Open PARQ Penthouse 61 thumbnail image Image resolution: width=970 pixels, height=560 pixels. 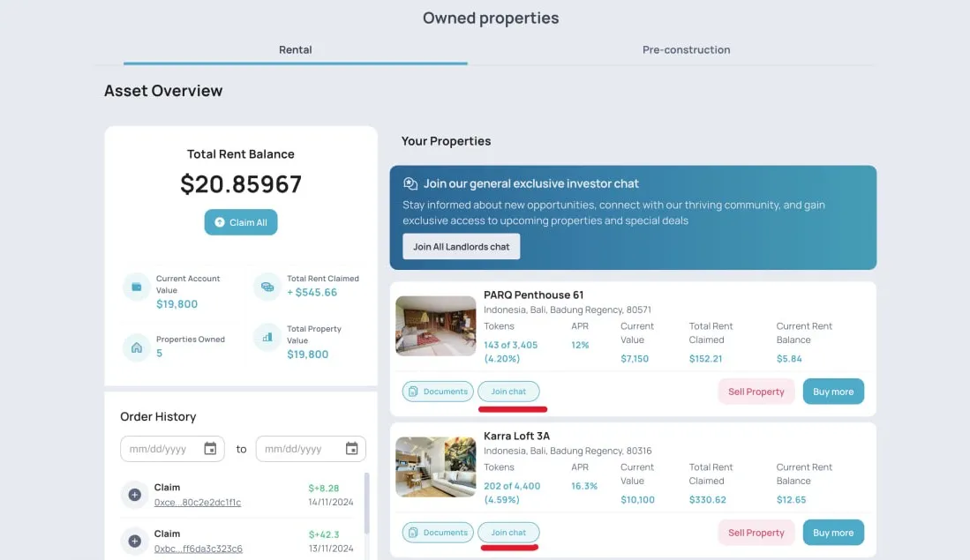435,325
